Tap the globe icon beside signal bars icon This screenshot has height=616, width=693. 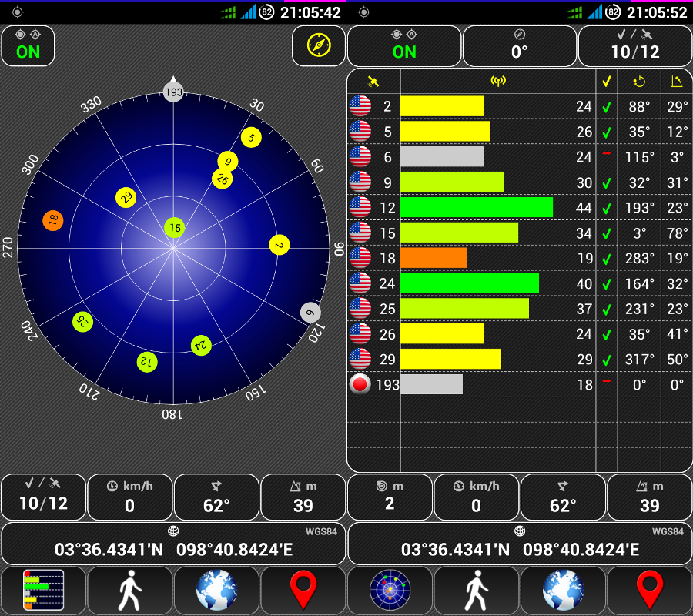[216, 591]
